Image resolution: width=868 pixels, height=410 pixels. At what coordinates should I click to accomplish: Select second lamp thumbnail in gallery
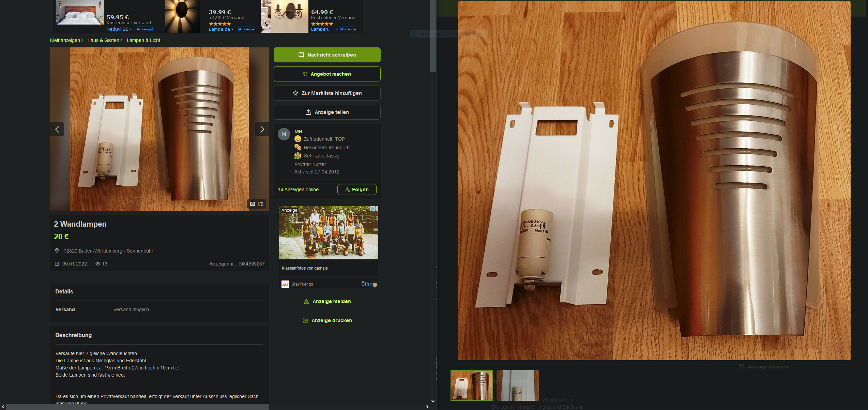517,385
